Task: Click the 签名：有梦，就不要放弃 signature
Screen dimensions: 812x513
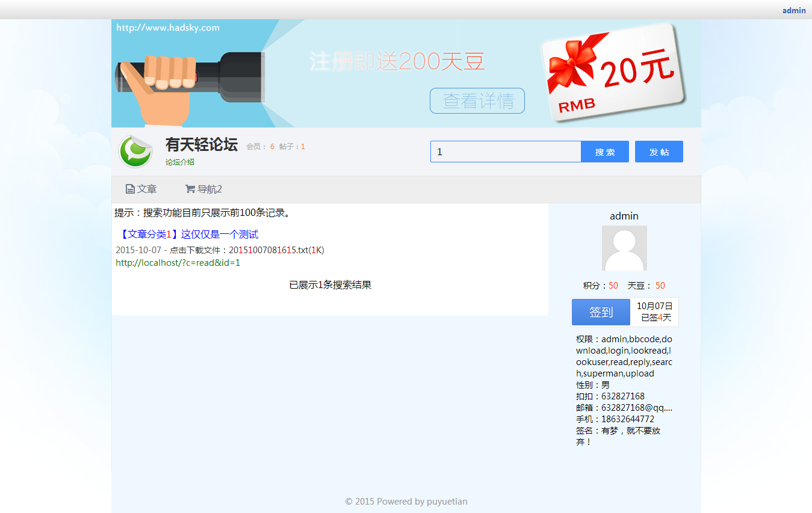Action: 618,436
